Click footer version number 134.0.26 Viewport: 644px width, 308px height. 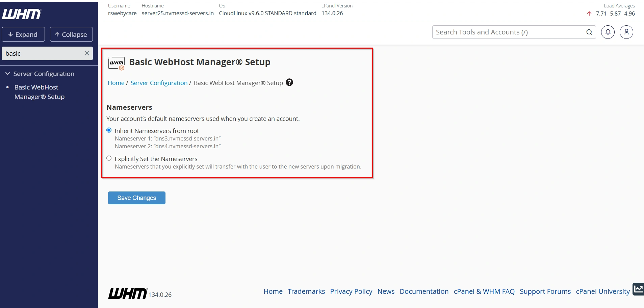(x=160, y=295)
